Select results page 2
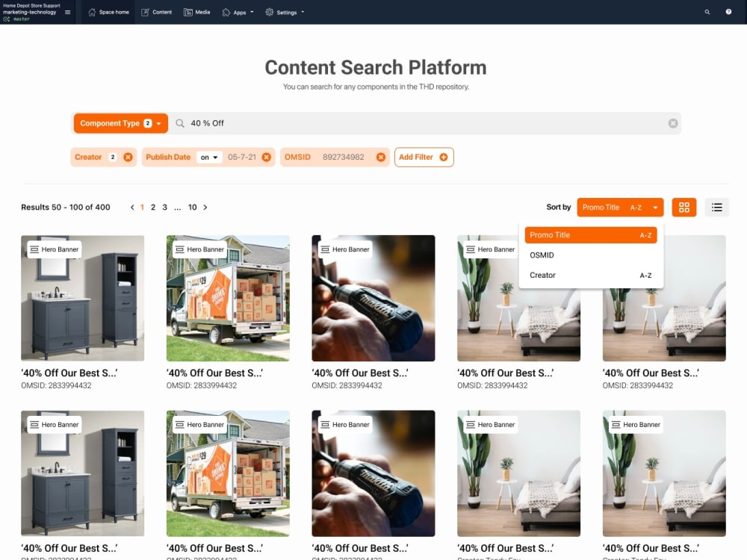The image size is (747, 560). click(153, 207)
